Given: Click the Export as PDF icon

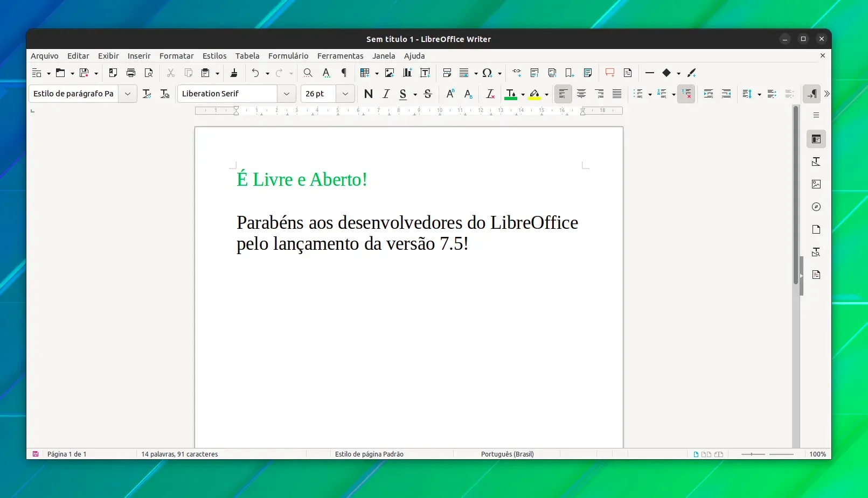Looking at the screenshot, I should point(113,73).
